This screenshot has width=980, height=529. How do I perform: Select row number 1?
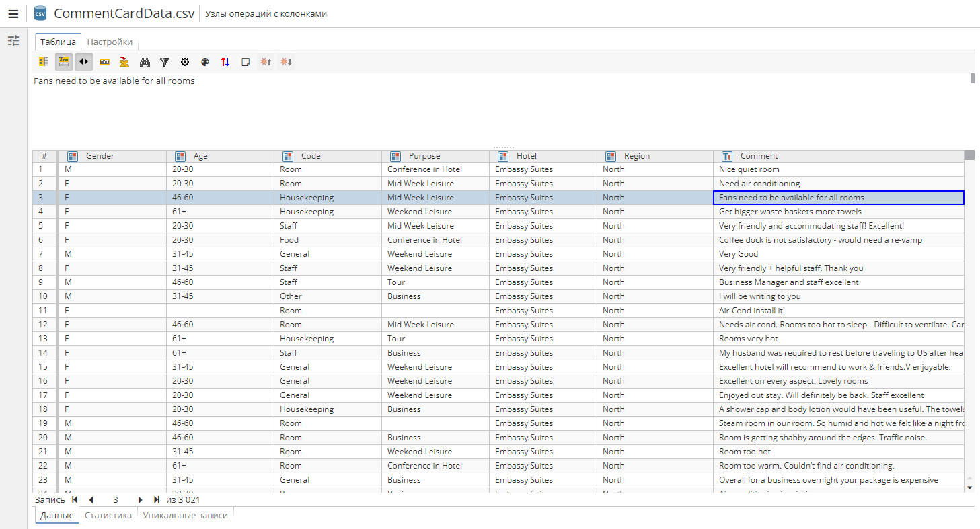point(44,169)
